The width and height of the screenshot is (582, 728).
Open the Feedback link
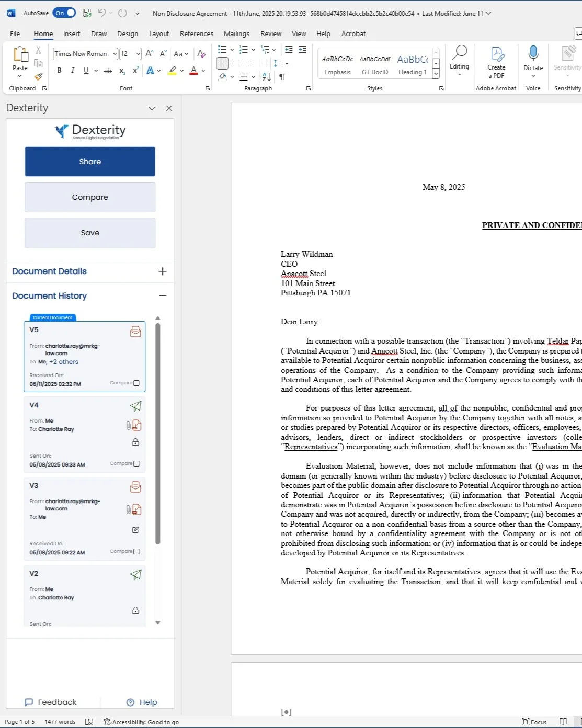click(51, 702)
